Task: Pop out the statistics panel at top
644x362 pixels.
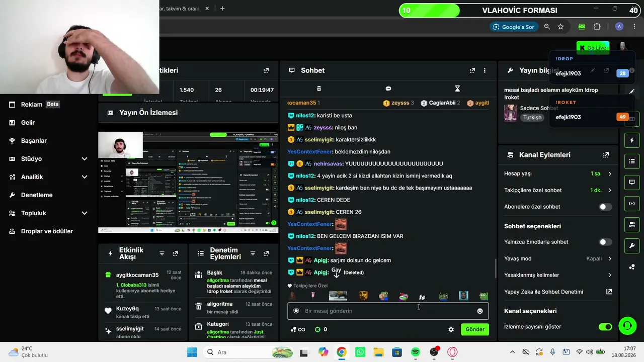Action: pyautogui.click(x=266, y=70)
